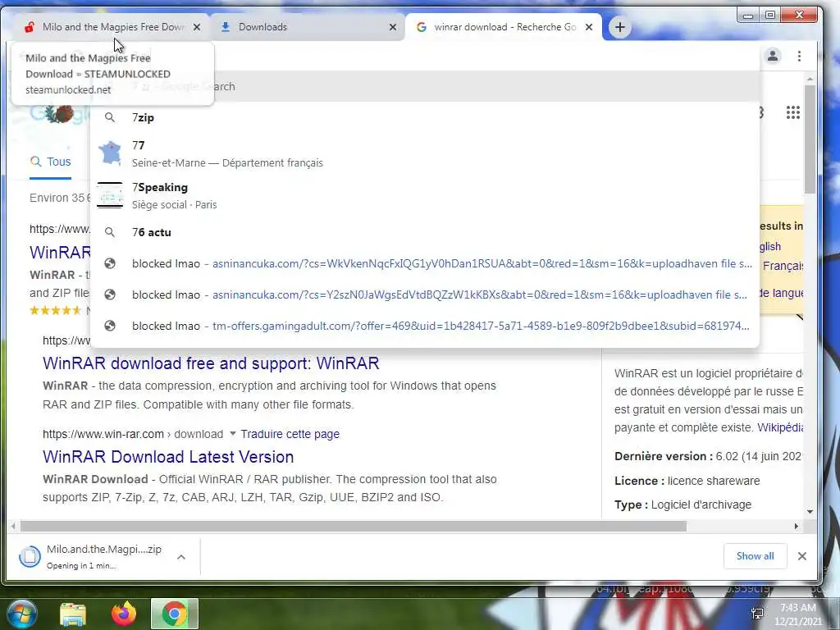Open a new tab with plus button
This screenshot has height=630, width=840.
620,27
